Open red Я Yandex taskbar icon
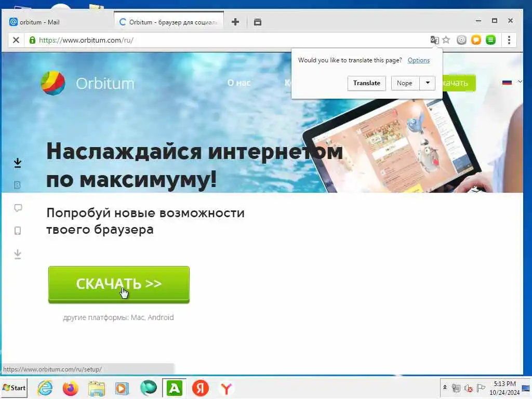The image size is (532, 399). (200, 388)
